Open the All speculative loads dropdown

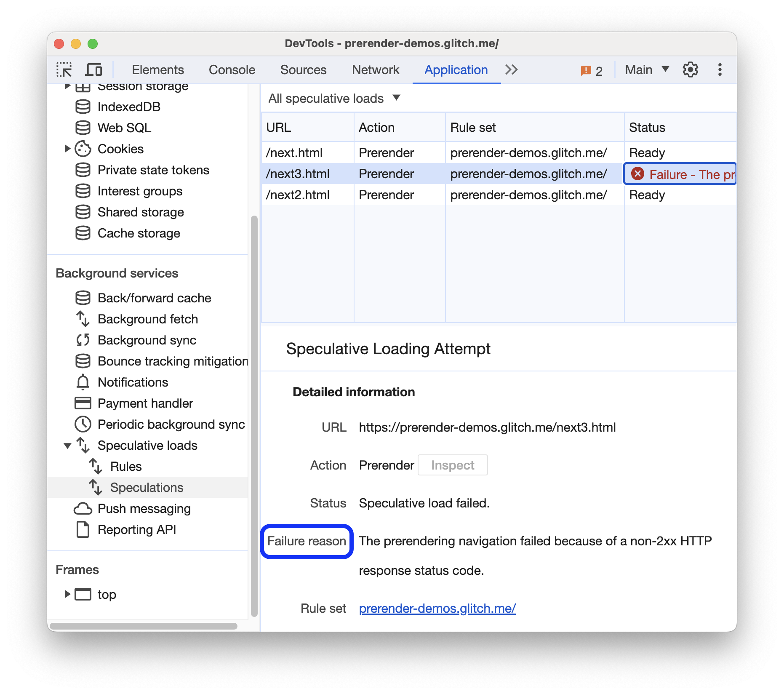point(334,99)
